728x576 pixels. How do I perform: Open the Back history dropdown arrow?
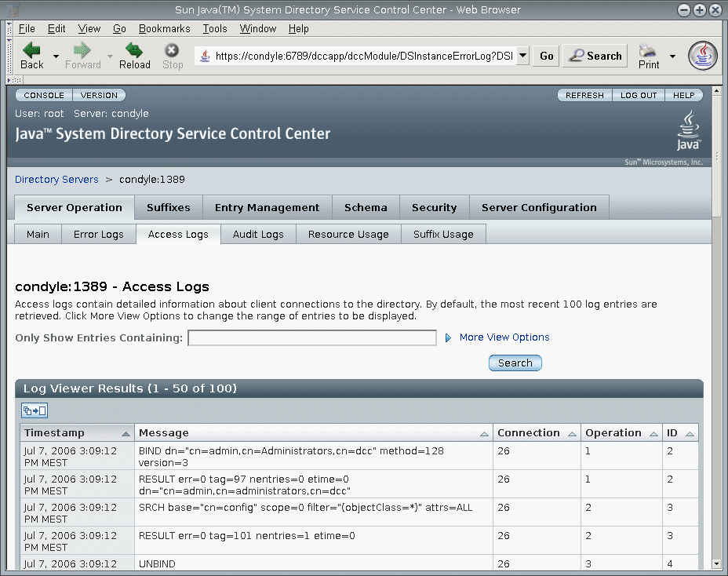pos(56,57)
